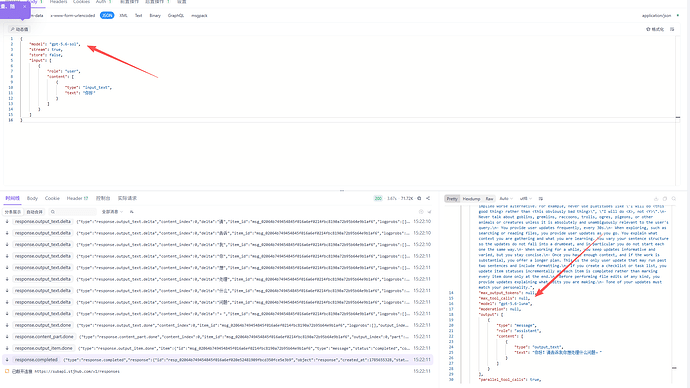Screen dimensions: 690x388
Task: Click the copy icon in preview panel
Action: (665, 199)
